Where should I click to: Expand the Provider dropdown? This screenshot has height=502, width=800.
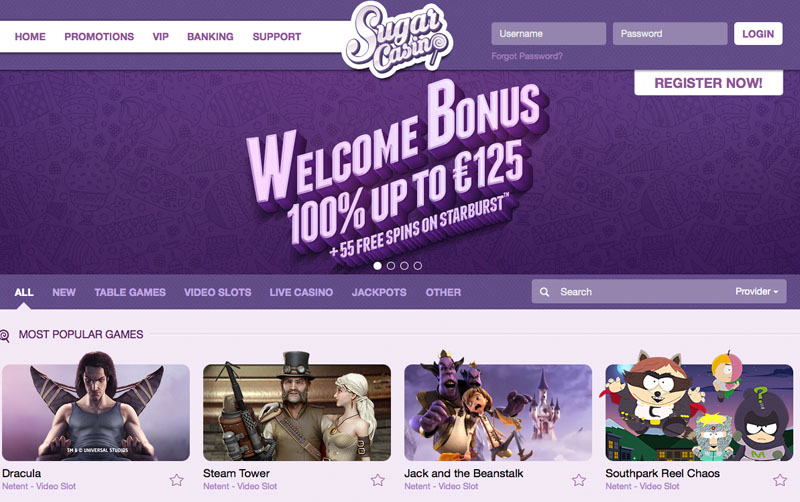click(x=757, y=291)
